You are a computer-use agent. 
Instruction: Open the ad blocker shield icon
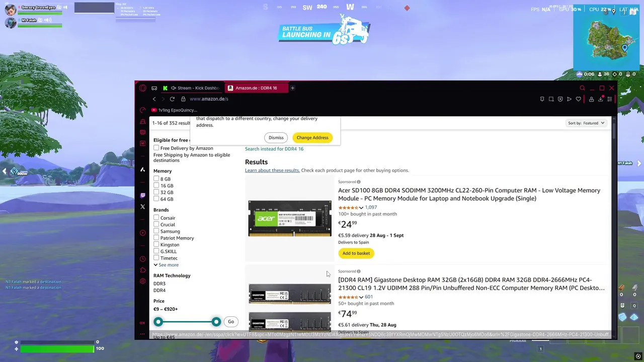tap(560, 99)
